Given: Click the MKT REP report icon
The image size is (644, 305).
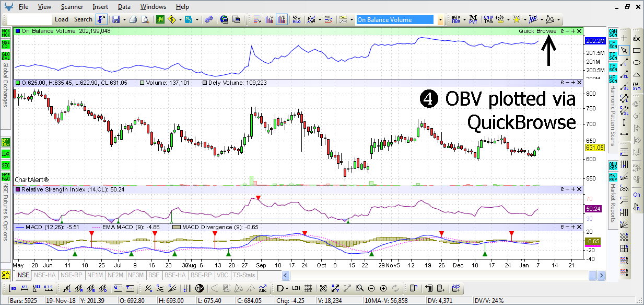Looking at the screenshot, I should point(613,176).
